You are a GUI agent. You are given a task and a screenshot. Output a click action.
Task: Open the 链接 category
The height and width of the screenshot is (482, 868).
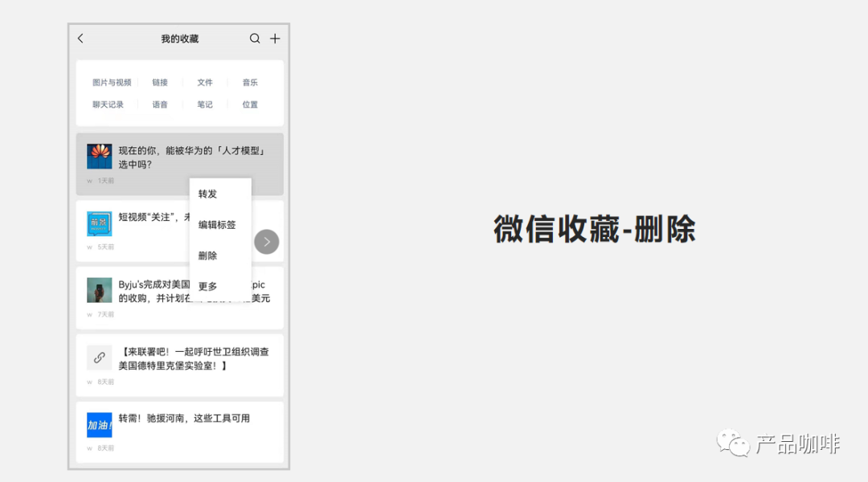pyautogui.click(x=160, y=83)
